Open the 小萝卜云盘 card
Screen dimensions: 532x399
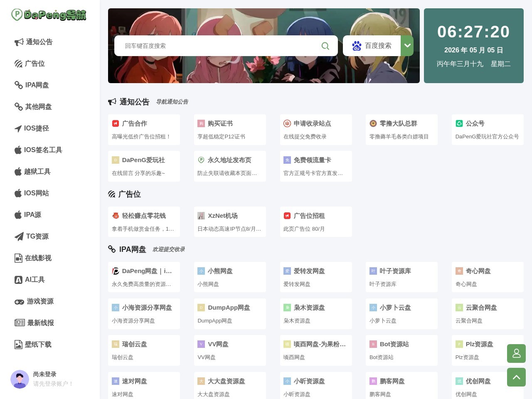coord(401,314)
